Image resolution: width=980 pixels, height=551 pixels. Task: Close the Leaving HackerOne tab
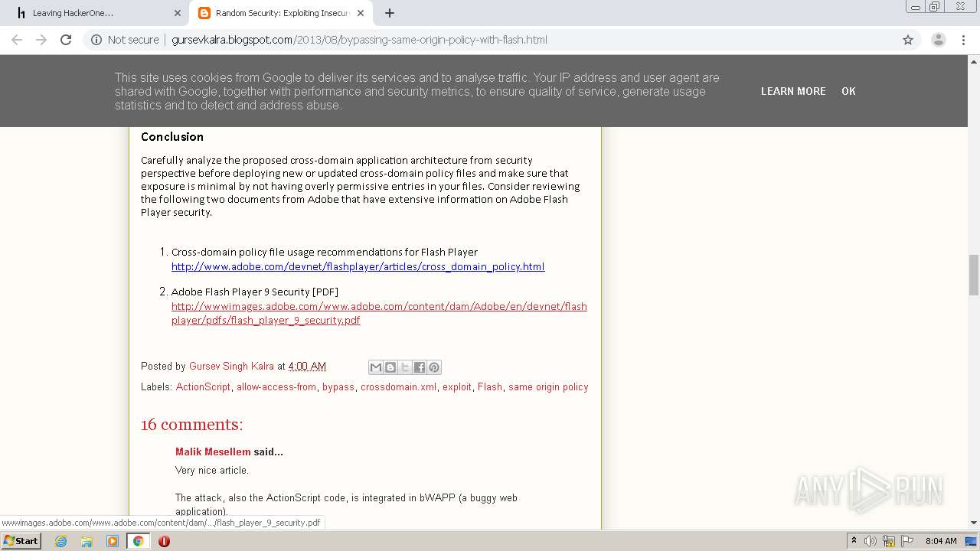177,13
